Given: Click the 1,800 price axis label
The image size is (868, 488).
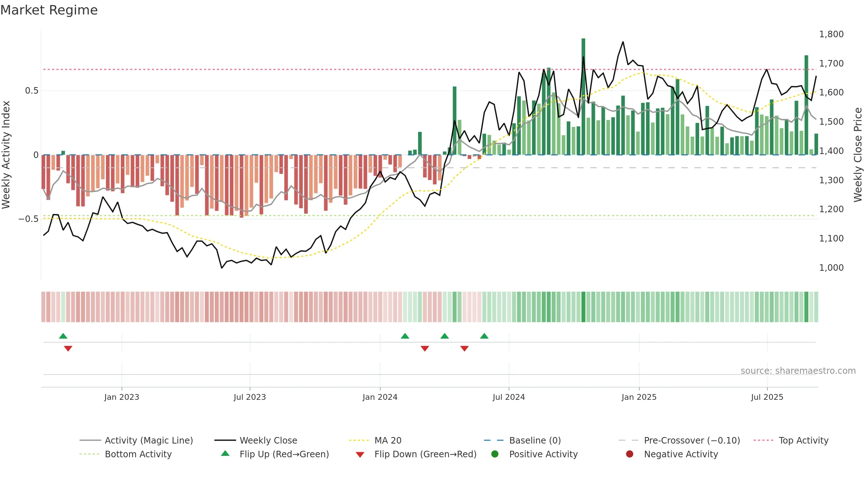Looking at the screenshot, I should [831, 34].
